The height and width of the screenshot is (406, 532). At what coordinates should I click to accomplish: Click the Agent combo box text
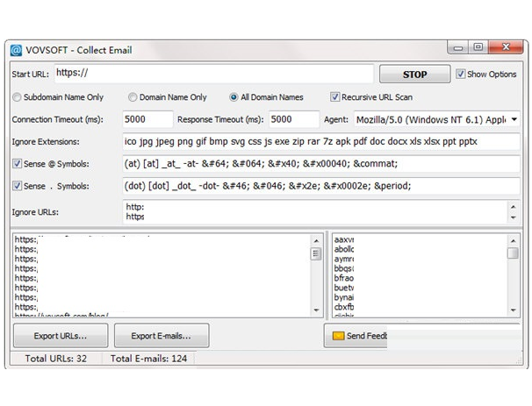click(x=431, y=119)
